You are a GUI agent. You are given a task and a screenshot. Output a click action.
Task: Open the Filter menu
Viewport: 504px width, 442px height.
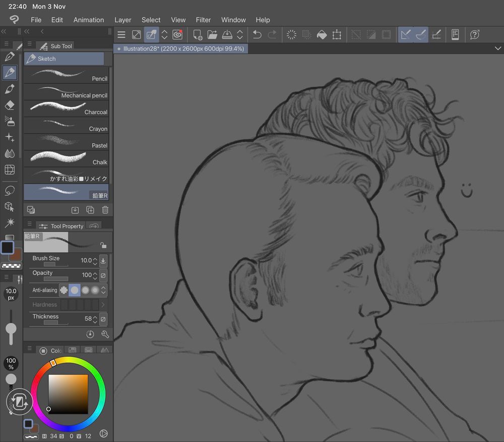click(203, 20)
